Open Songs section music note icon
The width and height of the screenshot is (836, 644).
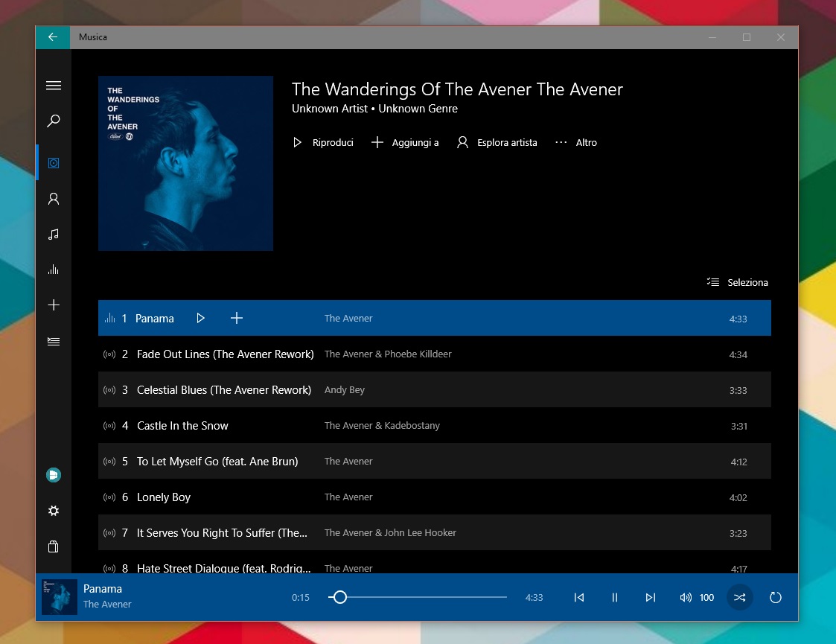[x=54, y=234]
